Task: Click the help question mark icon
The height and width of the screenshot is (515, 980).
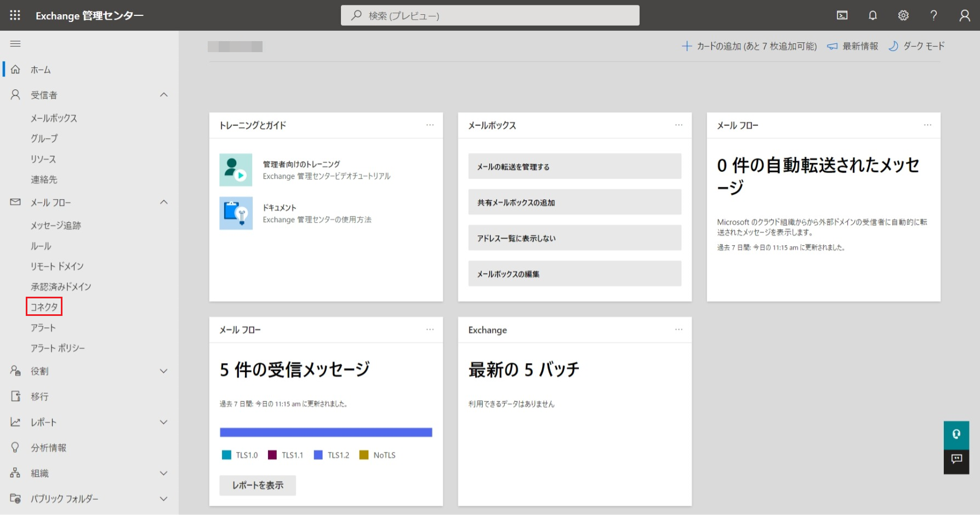Action: tap(933, 15)
